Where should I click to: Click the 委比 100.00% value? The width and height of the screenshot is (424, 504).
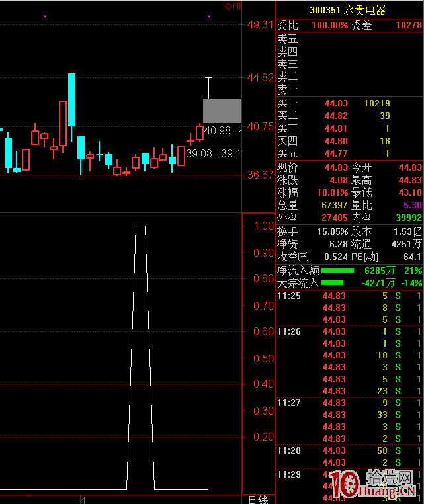tap(330, 25)
